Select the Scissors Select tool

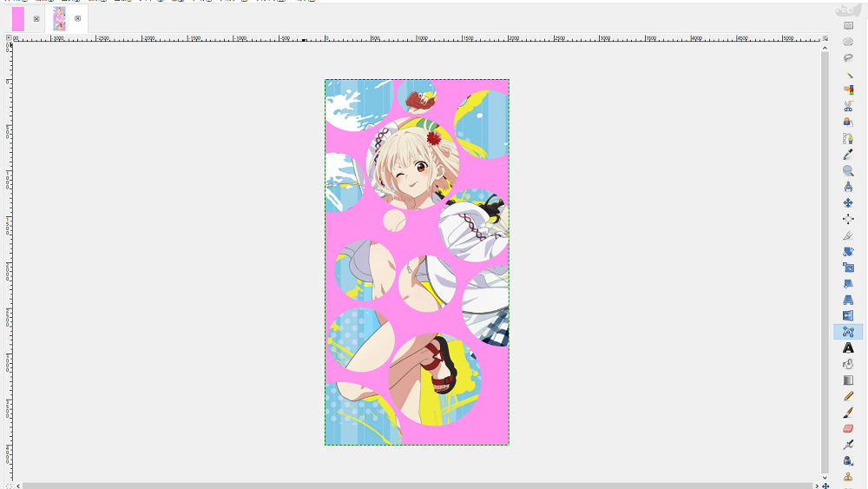[848, 106]
